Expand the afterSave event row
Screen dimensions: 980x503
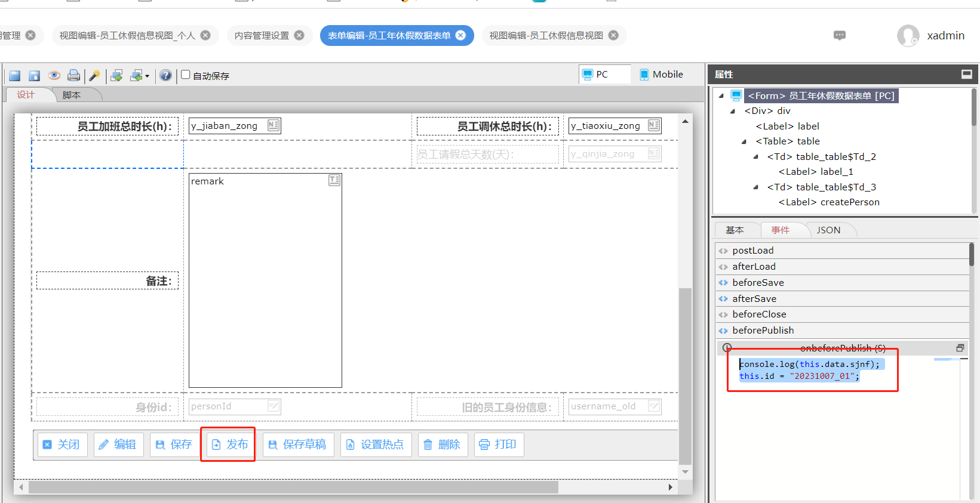pos(842,299)
